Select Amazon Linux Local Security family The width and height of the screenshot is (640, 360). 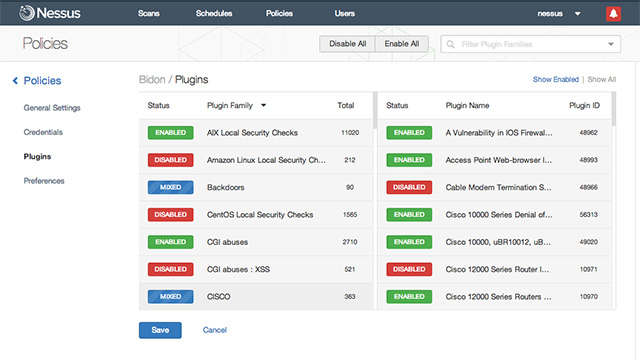[266, 160]
